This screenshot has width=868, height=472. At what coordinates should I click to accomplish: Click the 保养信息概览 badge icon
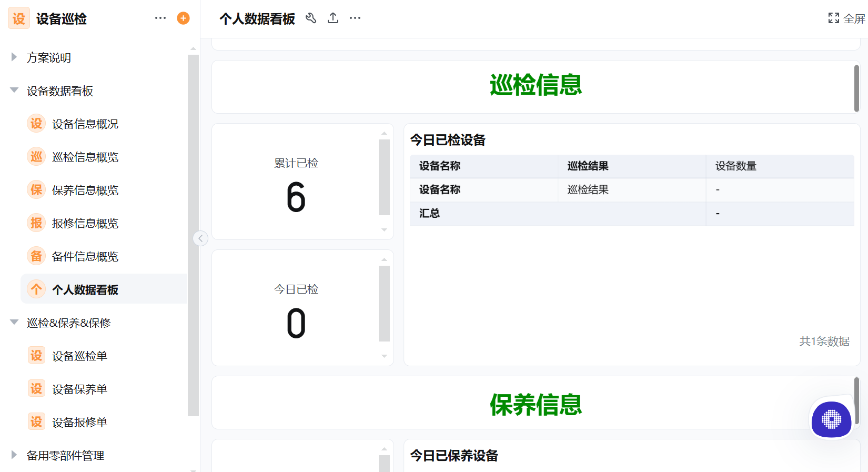pos(36,189)
